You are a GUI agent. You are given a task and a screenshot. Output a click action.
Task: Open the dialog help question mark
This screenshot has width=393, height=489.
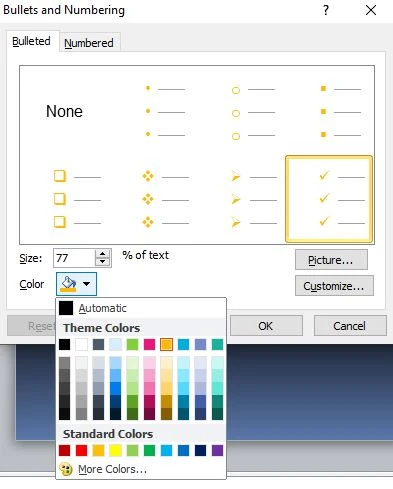click(326, 10)
